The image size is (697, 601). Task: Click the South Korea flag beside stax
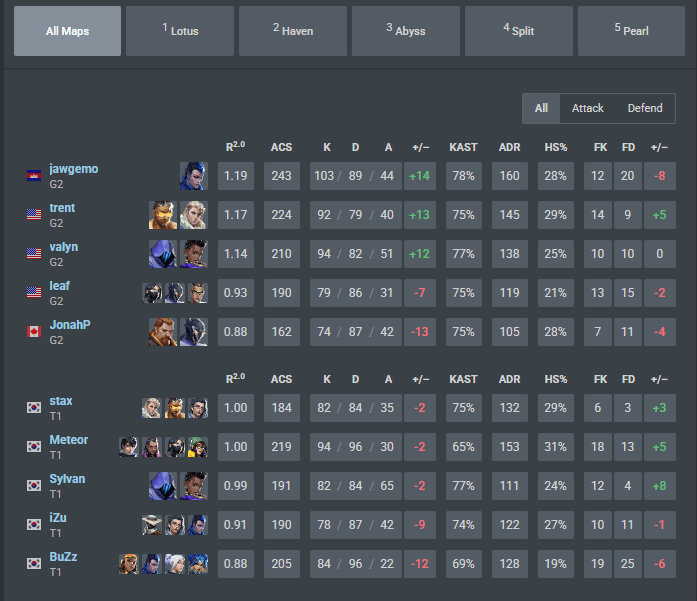[x=34, y=408]
